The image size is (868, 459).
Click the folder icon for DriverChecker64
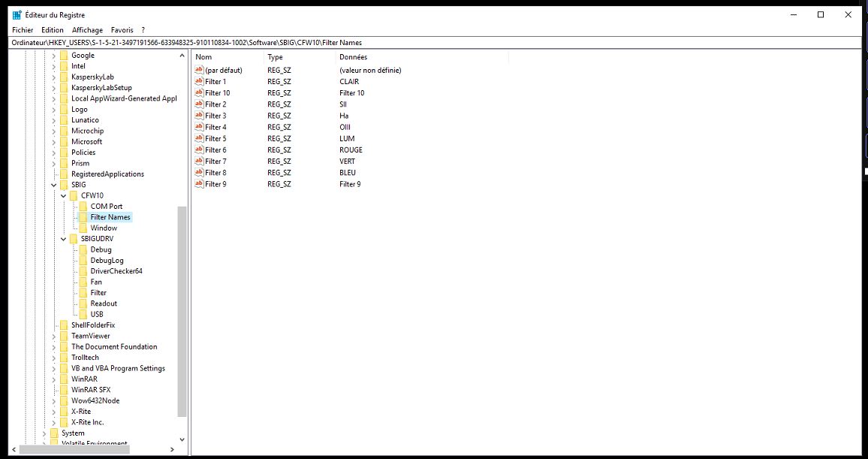point(83,271)
